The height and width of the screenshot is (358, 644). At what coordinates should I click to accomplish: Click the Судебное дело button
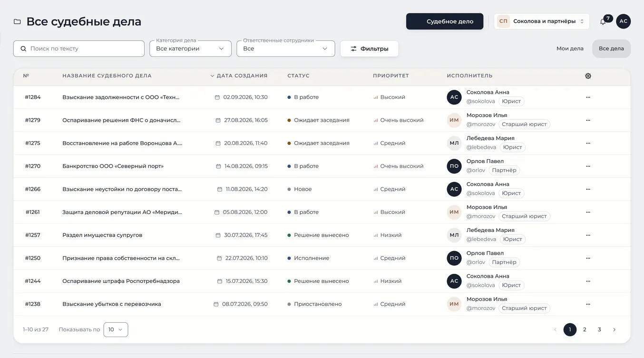[x=445, y=21]
